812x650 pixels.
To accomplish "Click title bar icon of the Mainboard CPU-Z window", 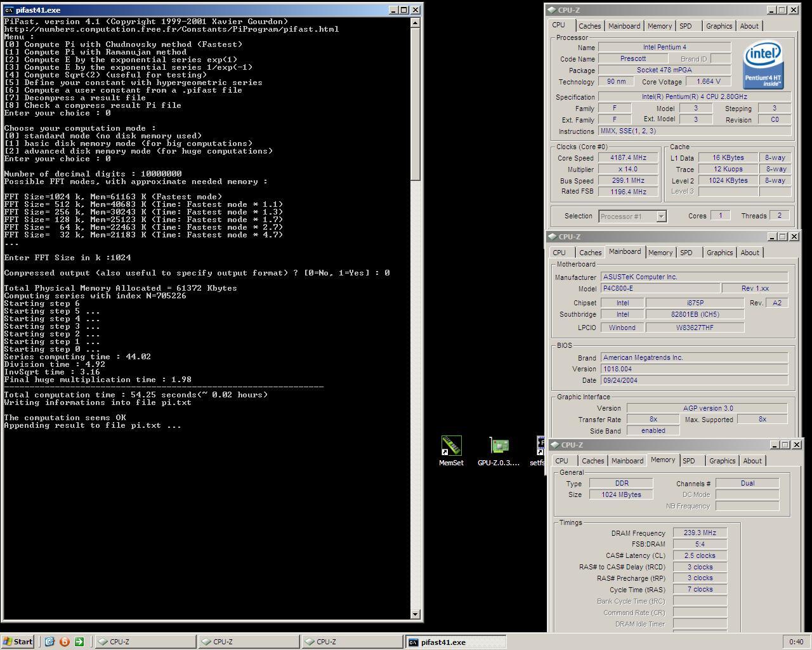I will click(552, 237).
